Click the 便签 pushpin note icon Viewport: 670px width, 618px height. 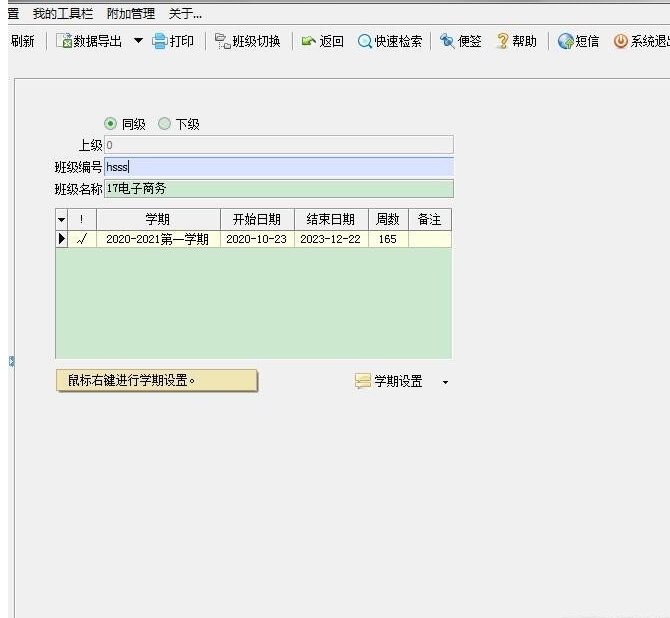click(x=447, y=41)
